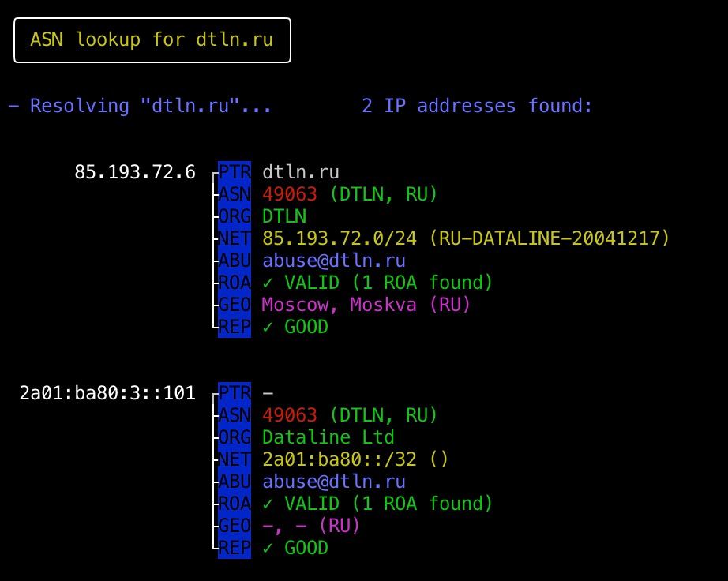The width and height of the screenshot is (728, 581).
Task: Select the network 2a01:ba80::/32
Action: click(x=340, y=459)
